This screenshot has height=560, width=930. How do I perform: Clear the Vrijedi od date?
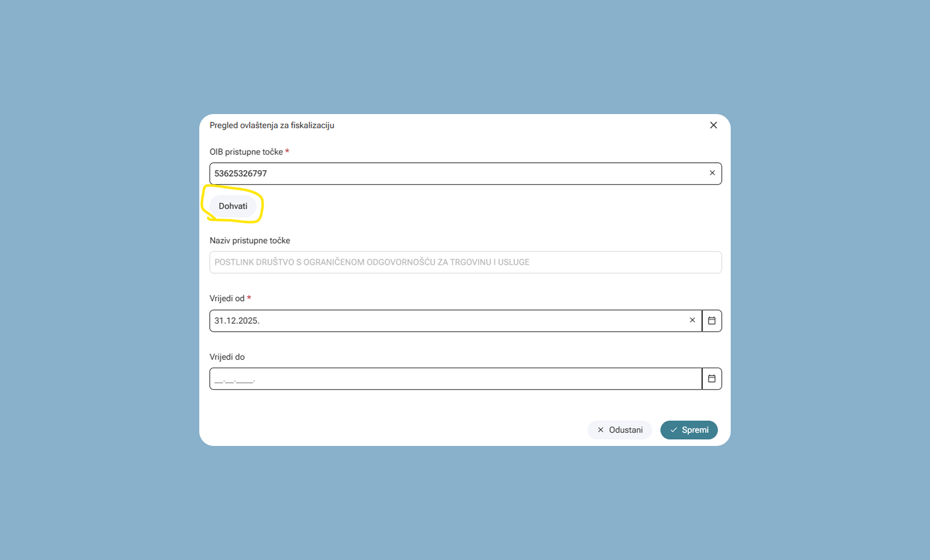[x=692, y=320]
